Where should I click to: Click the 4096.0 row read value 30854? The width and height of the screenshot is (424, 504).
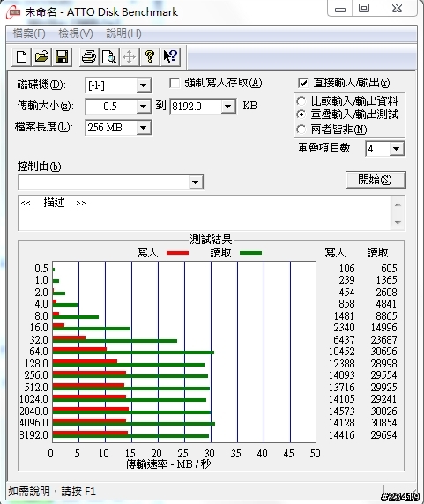(383, 423)
